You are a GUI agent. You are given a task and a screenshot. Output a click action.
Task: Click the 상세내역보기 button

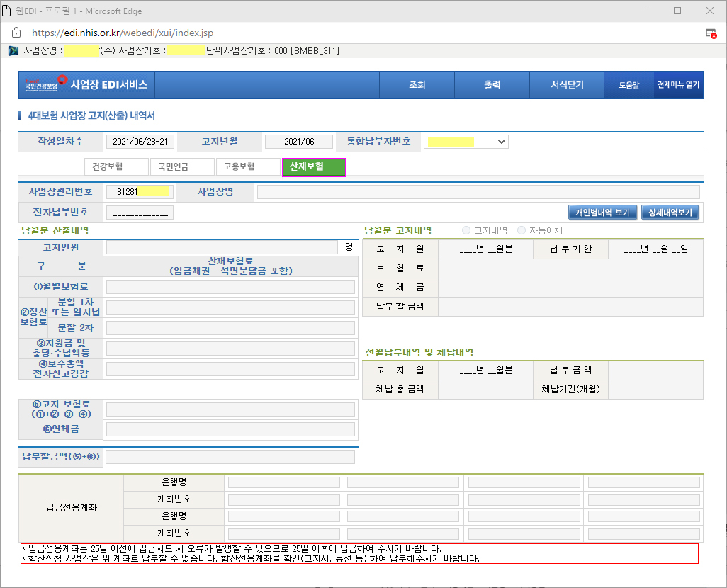click(670, 213)
